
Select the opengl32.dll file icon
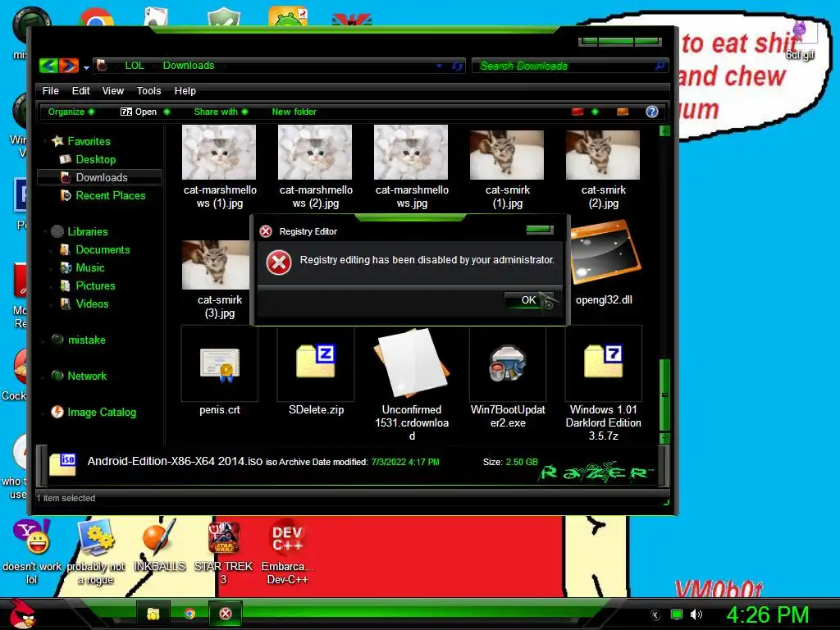pyautogui.click(x=605, y=253)
